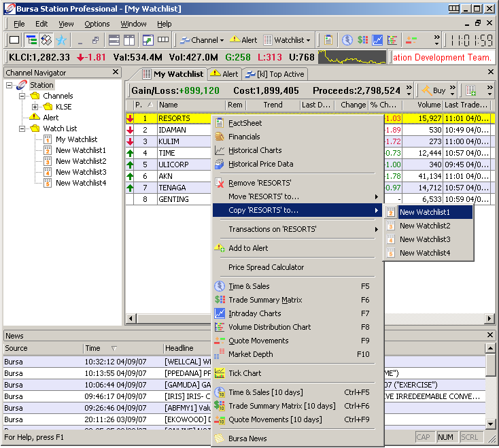Collapse the Station tree node
499x448 pixels.
[x=10, y=85]
